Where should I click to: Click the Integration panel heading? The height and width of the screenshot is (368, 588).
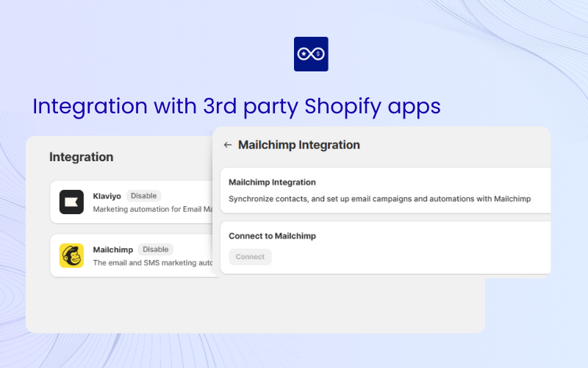82,157
